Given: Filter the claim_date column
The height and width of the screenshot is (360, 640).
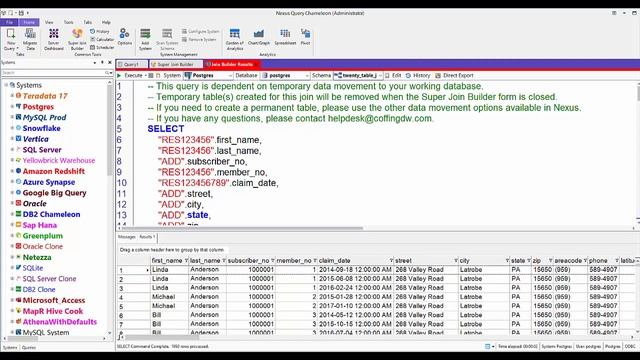Looking at the screenshot, I should 391,260.
